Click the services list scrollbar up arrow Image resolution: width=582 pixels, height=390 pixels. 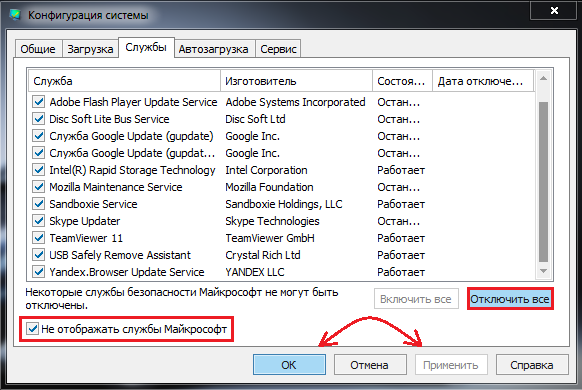pos(543,78)
